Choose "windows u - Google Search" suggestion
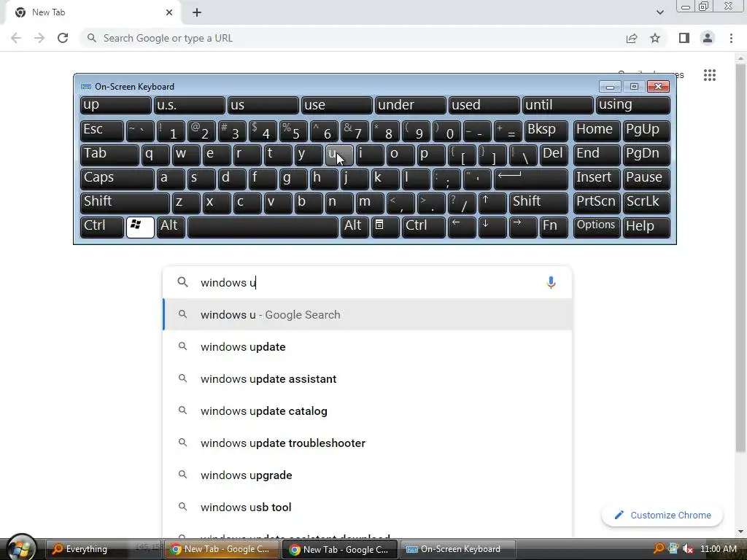The height and width of the screenshot is (560, 747). [x=368, y=314]
